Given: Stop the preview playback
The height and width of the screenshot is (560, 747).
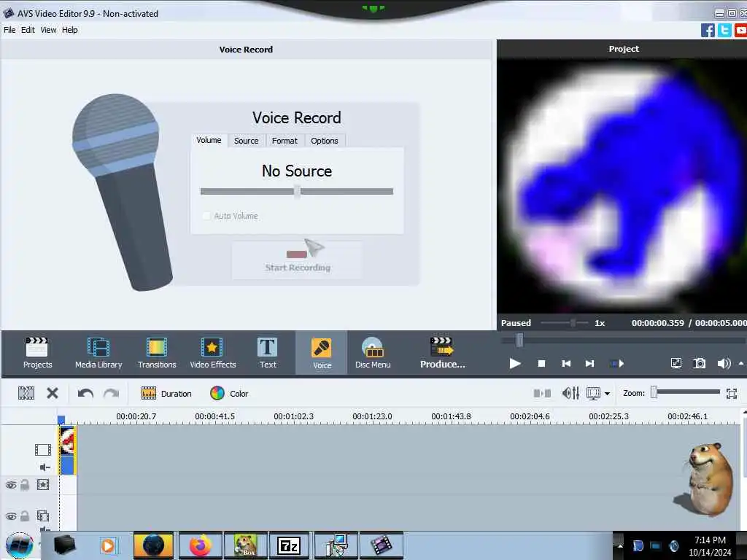Looking at the screenshot, I should (x=541, y=363).
